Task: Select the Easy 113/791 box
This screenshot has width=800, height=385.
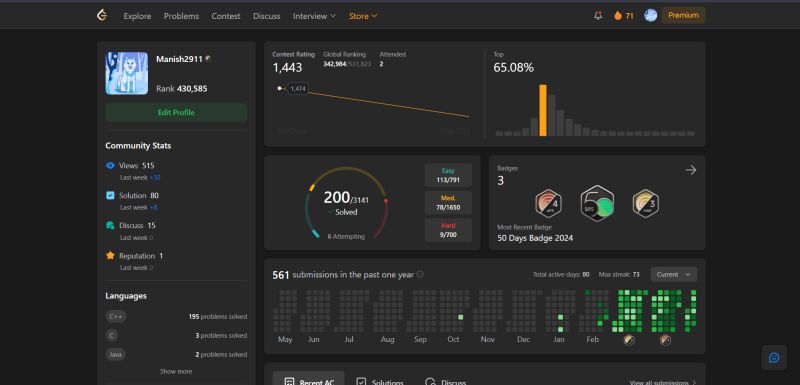Action: click(448, 175)
